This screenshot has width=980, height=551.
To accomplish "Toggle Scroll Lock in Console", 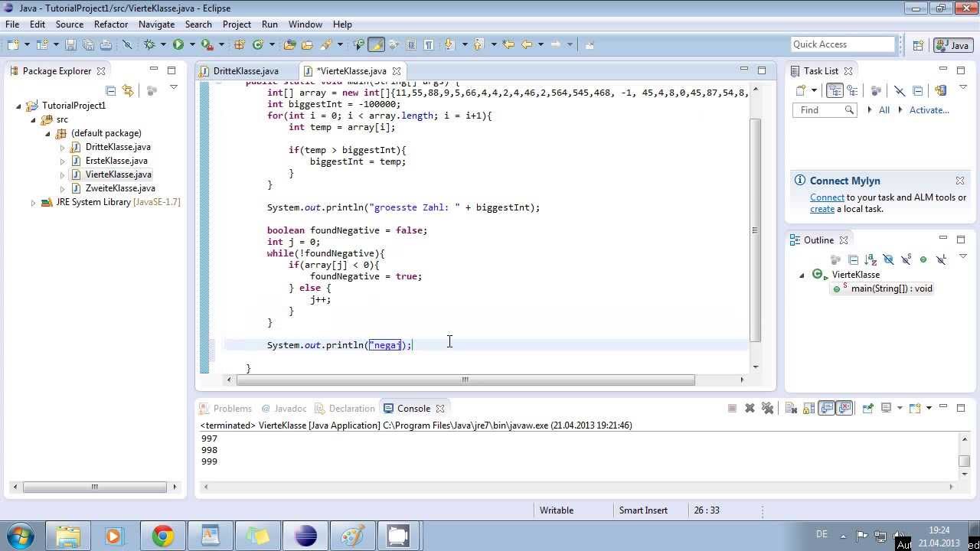I will [x=809, y=409].
